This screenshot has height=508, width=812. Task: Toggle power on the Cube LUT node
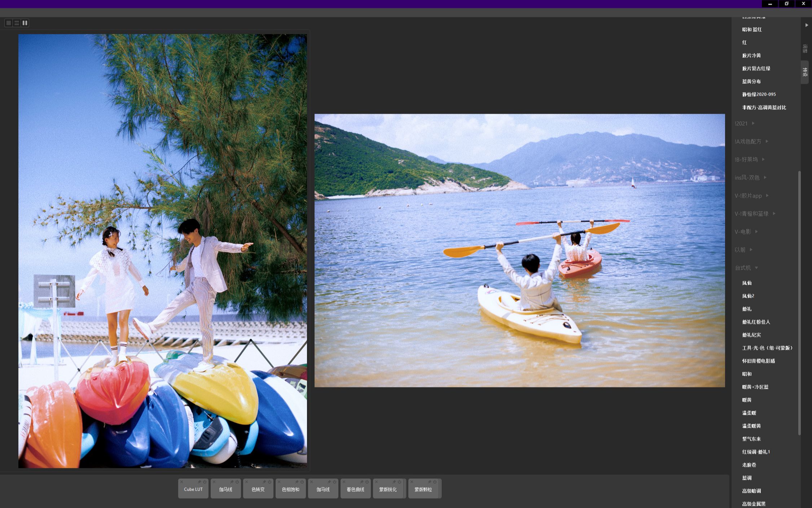pyautogui.click(x=205, y=482)
